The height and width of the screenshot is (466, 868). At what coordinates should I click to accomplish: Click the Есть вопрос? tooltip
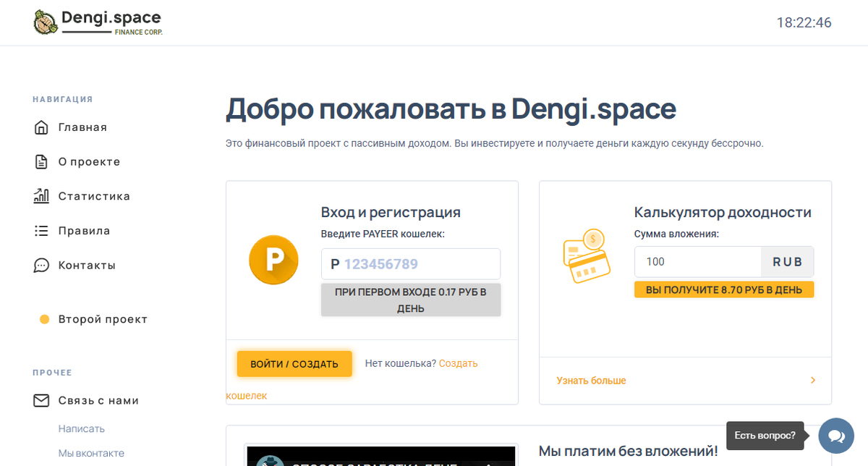click(765, 436)
